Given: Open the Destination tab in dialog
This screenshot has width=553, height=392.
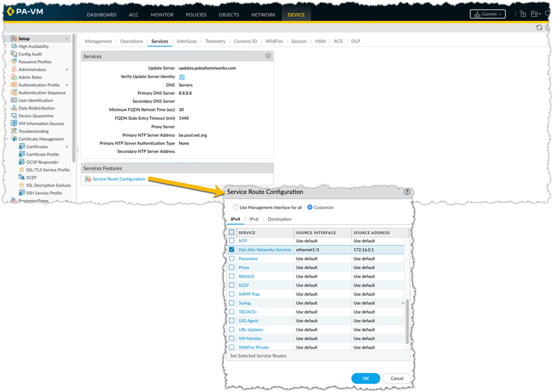Looking at the screenshot, I should 280,219.
